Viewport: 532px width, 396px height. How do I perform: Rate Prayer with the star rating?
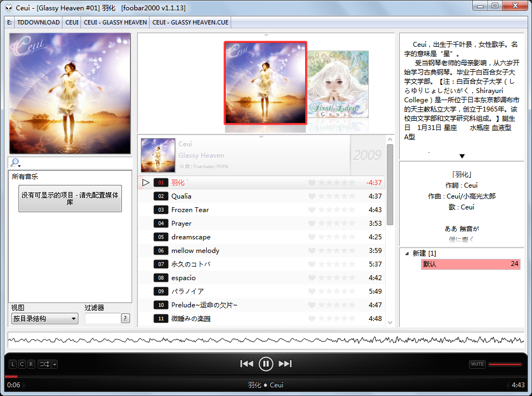point(337,223)
